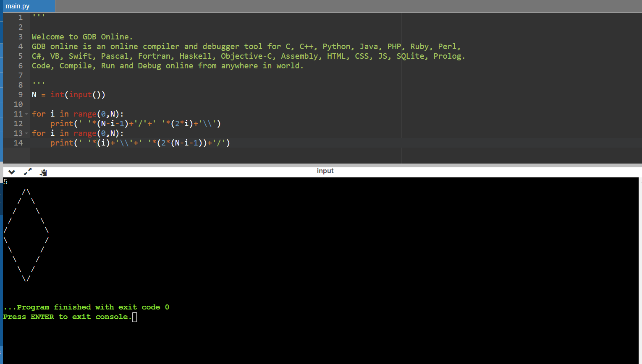This screenshot has height=364, width=642.
Task: Collapse the console panel with the chevron icon
Action: pos(12,172)
